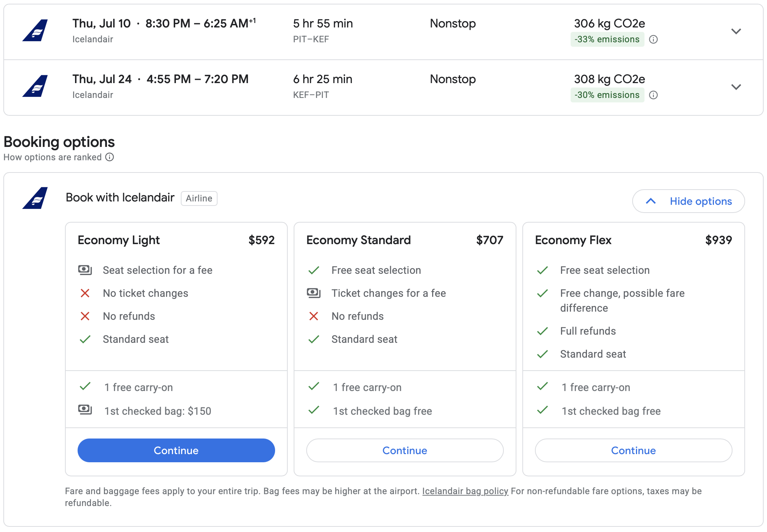Open the Icelandair bag policy link
Screen dimensions: 767x532
coord(465,491)
